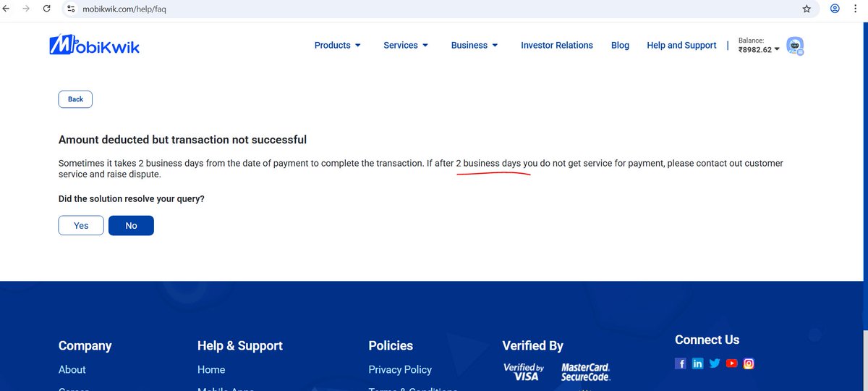Open Help and Support page
Viewport: 868px width, 391px height.
click(681, 45)
